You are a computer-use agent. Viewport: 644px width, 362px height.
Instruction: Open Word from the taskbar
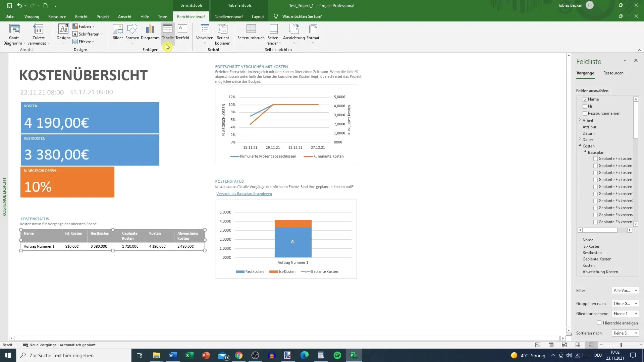(x=173, y=355)
